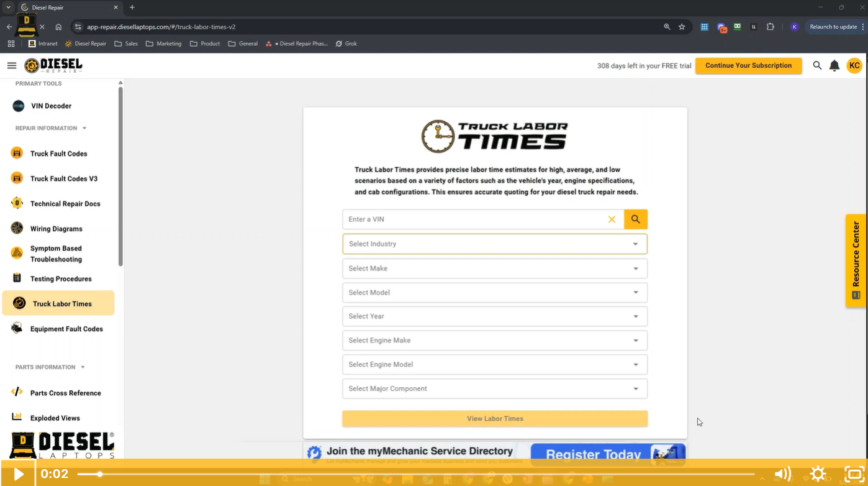The height and width of the screenshot is (486, 868).
Task: Click the Equipment Fault Codes icon
Action: pos(17,328)
